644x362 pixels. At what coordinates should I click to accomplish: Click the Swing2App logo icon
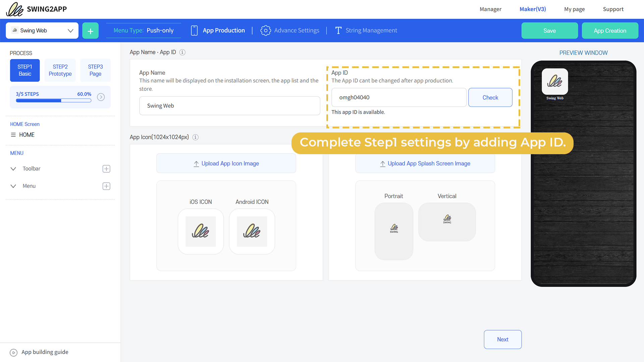(14, 9)
